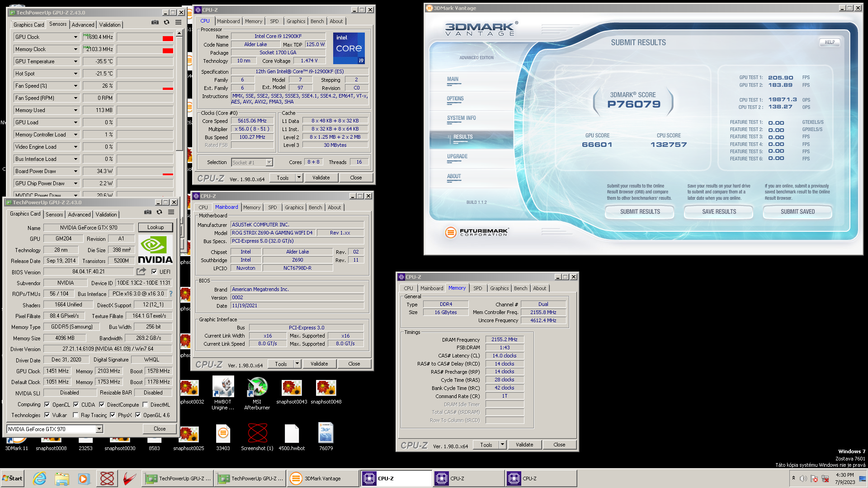This screenshot has width=868, height=488.
Task: Click BIOS export share icon in GPU-Z
Action: [142, 271]
